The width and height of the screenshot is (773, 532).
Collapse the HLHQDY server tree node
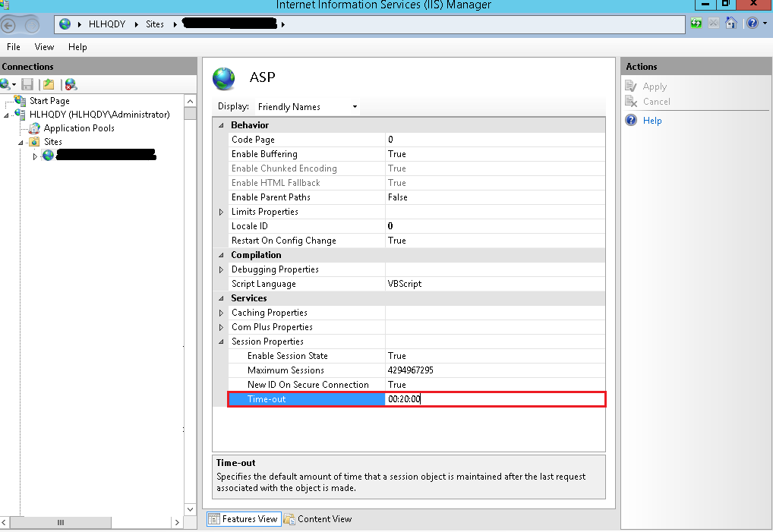tap(6, 115)
